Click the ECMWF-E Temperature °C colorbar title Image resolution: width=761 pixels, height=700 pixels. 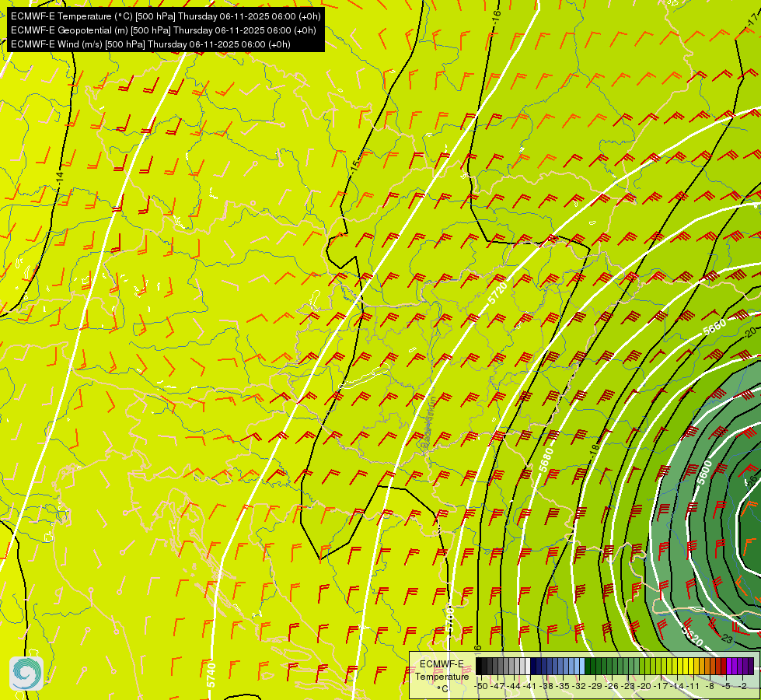point(442,676)
